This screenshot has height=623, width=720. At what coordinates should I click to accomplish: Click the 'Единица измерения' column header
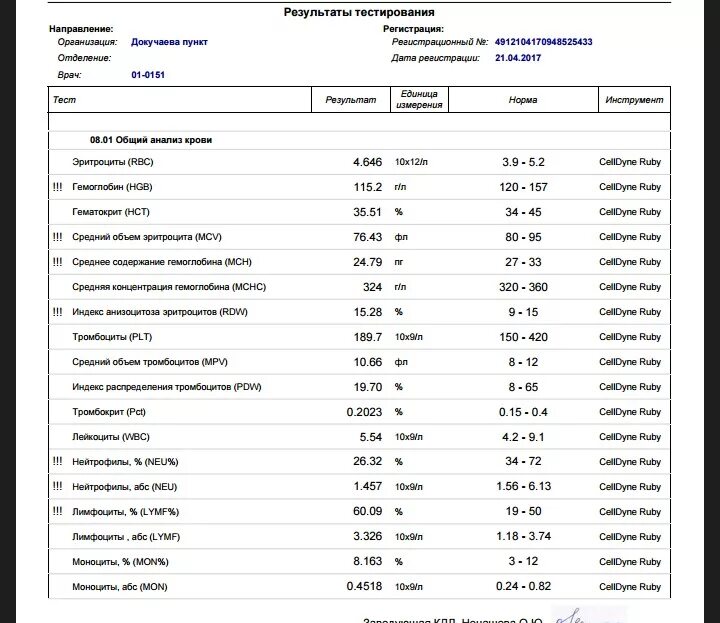(x=419, y=99)
